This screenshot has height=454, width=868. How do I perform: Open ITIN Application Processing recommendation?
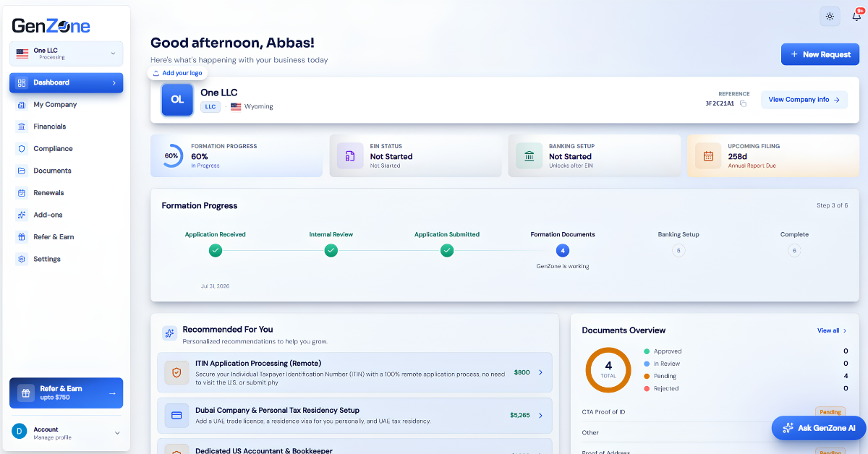click(354, 372)
